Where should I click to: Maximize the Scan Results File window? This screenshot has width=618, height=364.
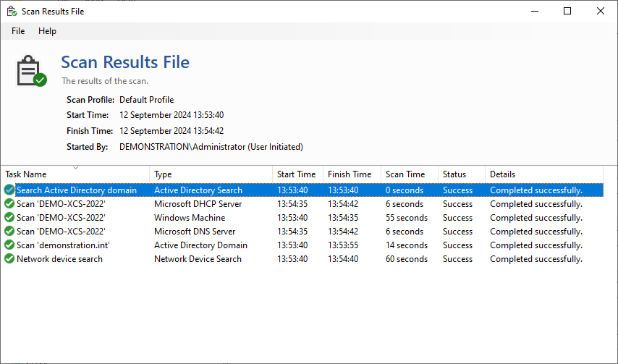click(567, 11)
